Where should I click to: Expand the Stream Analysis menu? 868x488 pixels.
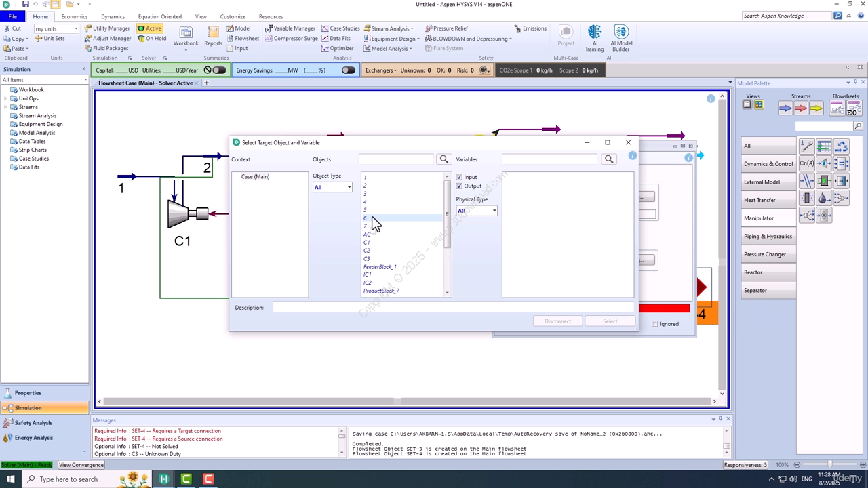click(x=389, y=28)
